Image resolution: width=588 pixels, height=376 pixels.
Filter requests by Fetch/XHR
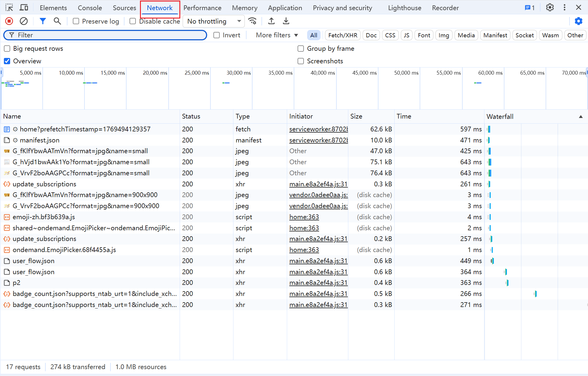343,35
